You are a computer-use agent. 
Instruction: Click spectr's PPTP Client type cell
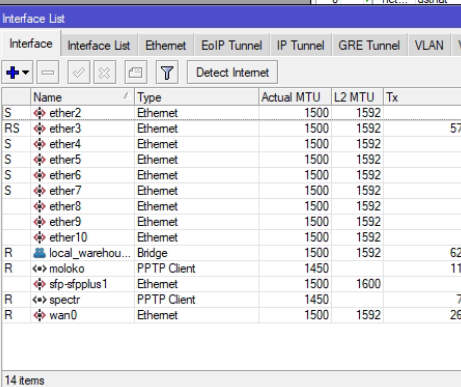pyautogui.click(x=197, y=300)
